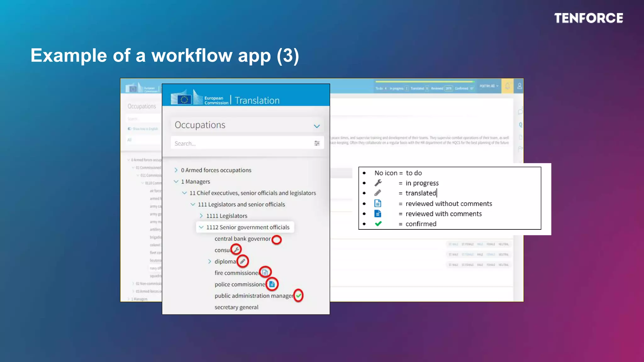The height and width of the screenshot is (362, 644).
Task: Click the wrench icon beside consul
Action: [x=236, y=250]
